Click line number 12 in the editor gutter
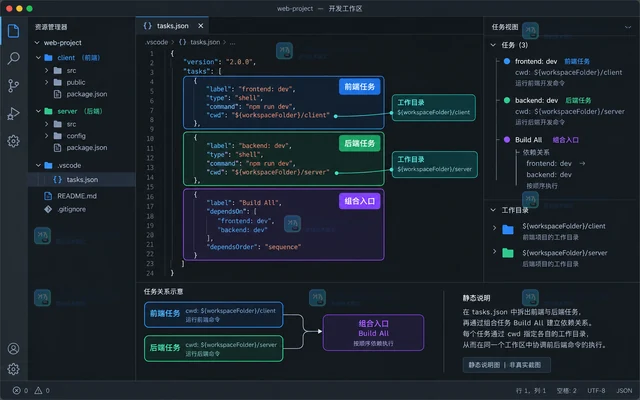This screenshot has width=640, height=400. (150, 158)
